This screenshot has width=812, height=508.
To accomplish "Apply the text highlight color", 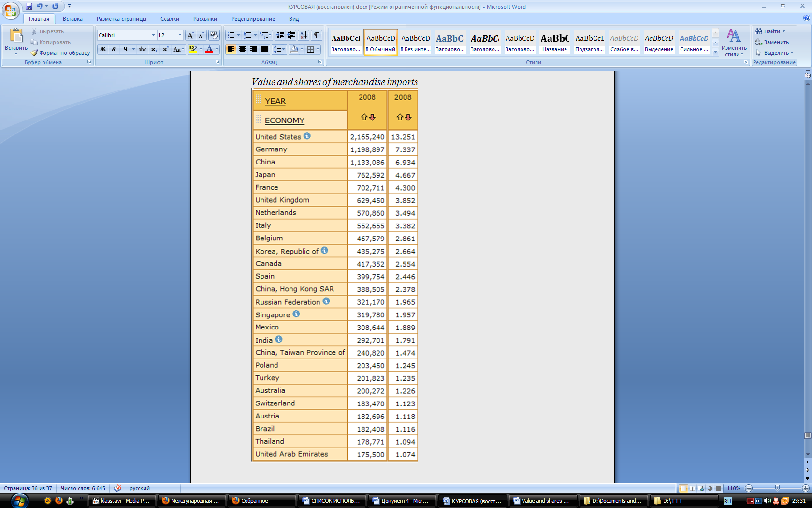I will coord(193,49).
